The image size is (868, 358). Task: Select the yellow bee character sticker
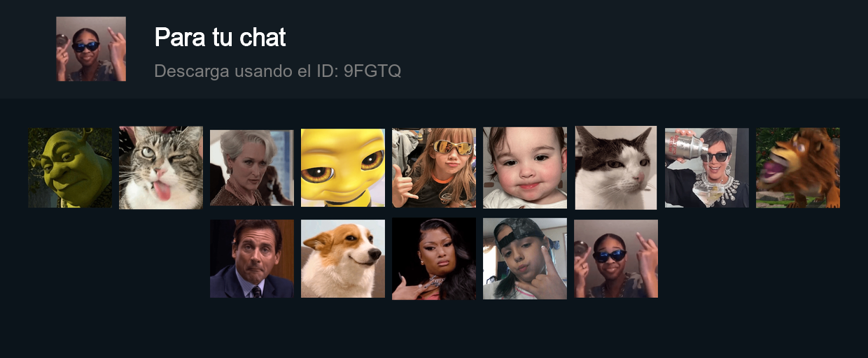[x=343, y=168]
